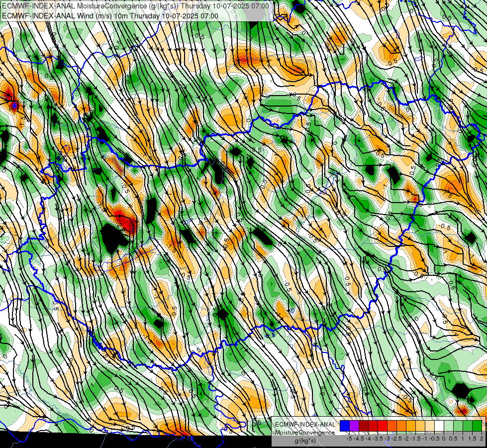The height and width of the screenshot is (448, 487).
Task: Click the darkest green swatch ending at 2
Action: coord(477,426)
